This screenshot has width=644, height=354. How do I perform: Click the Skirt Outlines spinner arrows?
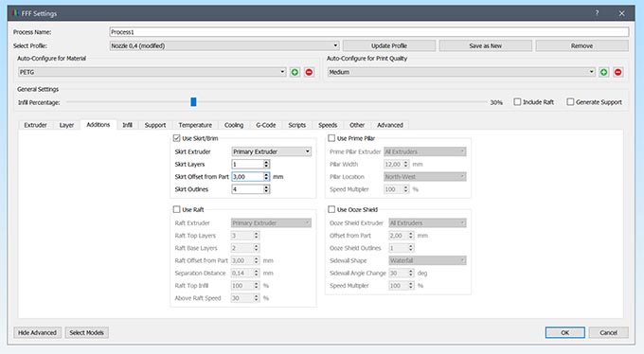tap(266, 189)
